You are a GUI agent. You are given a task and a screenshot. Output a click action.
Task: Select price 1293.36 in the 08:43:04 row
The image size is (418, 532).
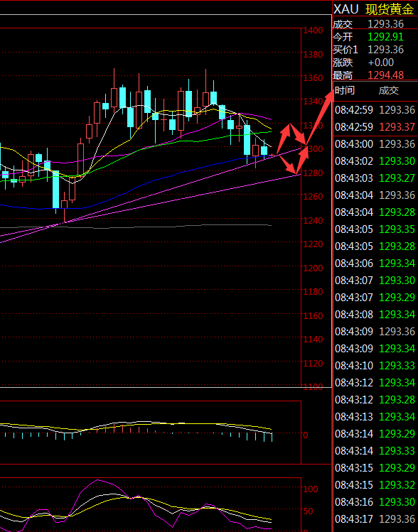click(397, 195)
